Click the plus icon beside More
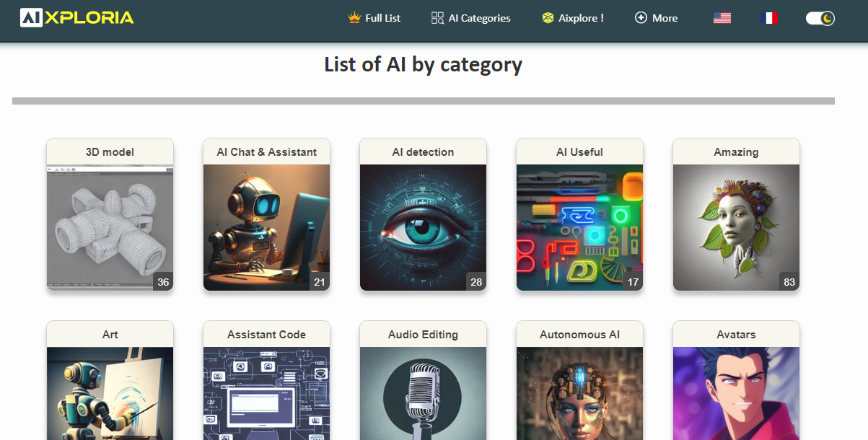Viewport: 868px width, 440px height. click(x=641, y=18)
